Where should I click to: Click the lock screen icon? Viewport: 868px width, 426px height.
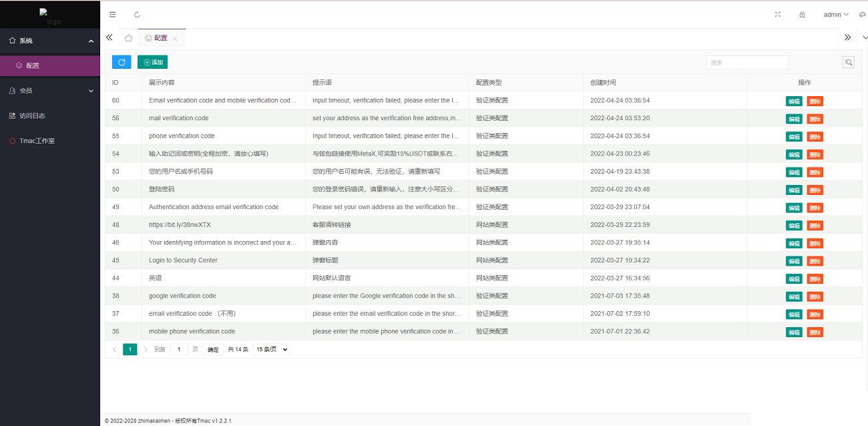(802, 14)
